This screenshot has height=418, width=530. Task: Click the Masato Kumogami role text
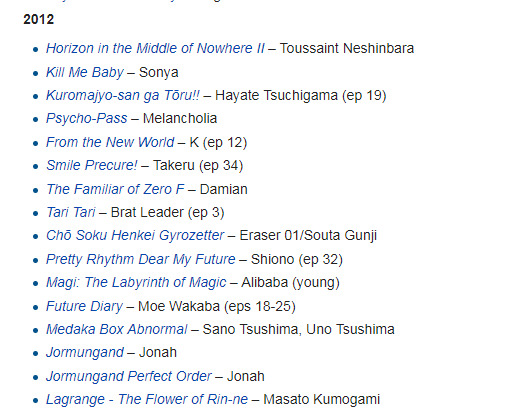coord(321,400)
